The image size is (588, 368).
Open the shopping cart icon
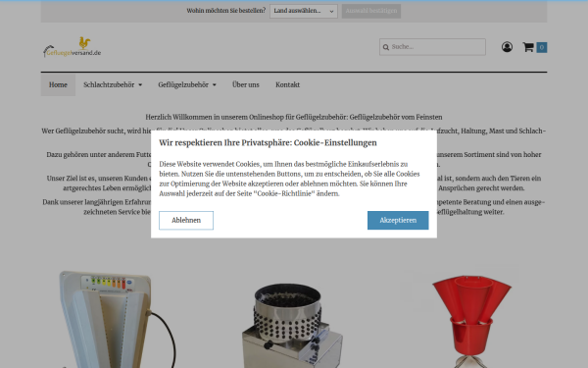(528, 47)
